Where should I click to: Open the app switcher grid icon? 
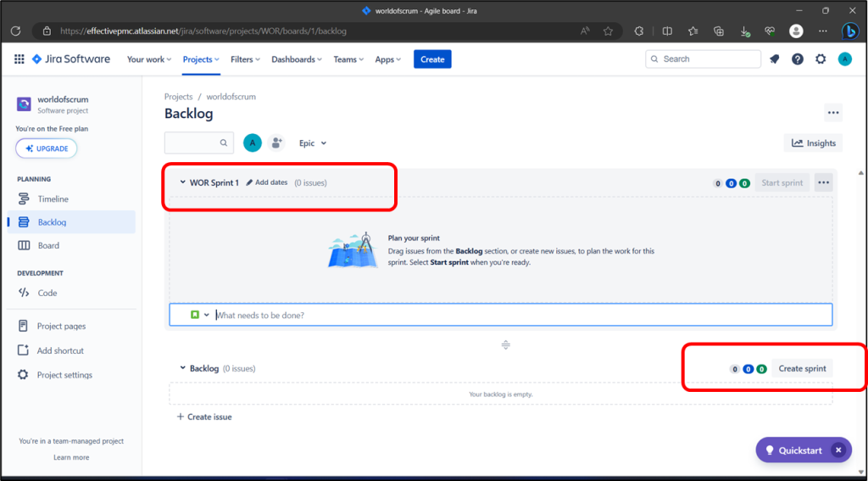click(x=19, y=59)
